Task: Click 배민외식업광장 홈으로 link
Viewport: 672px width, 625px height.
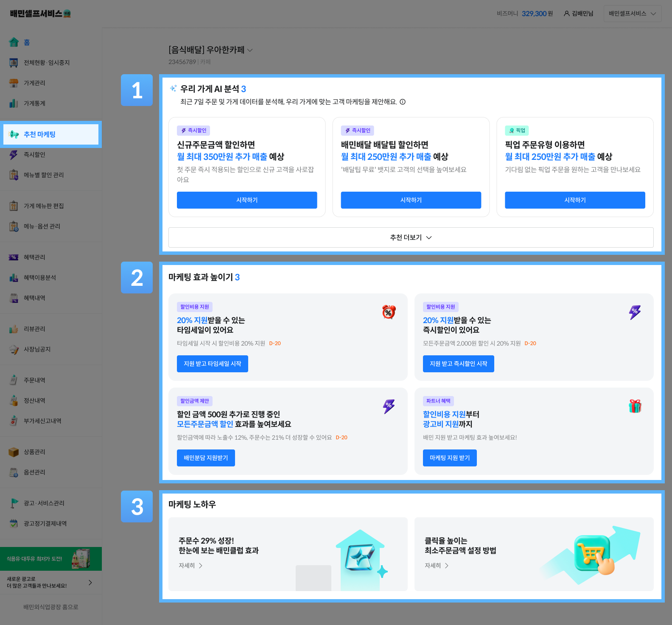Action: (x=51, y=607)
